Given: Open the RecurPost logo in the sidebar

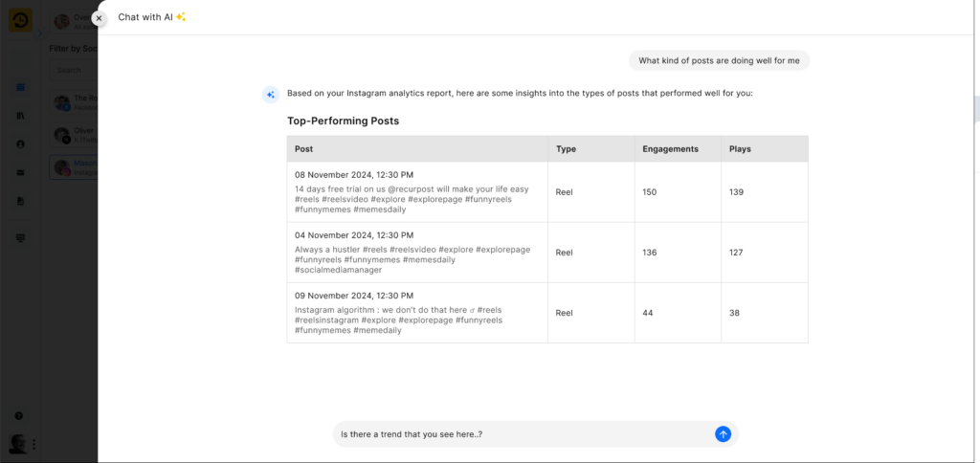Looking at the screenshot, I should click(x=20, y=20).
